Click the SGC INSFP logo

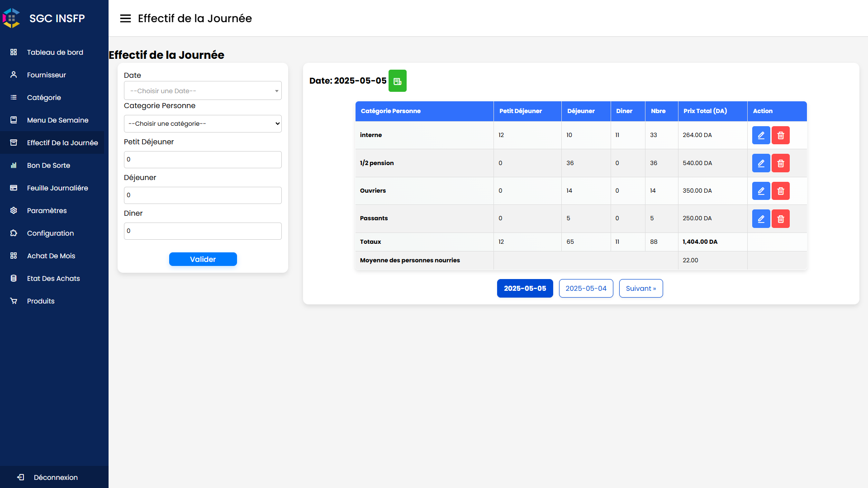pos(11,18)
